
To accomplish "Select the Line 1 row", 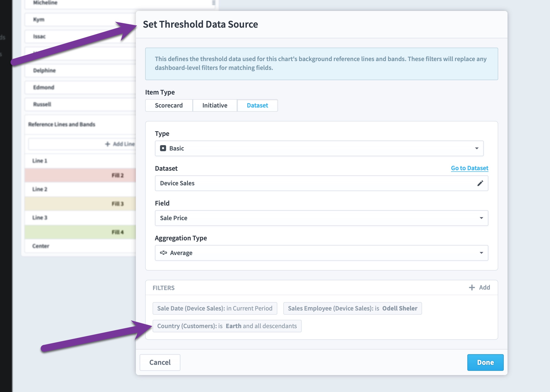I will coord(80,161).
